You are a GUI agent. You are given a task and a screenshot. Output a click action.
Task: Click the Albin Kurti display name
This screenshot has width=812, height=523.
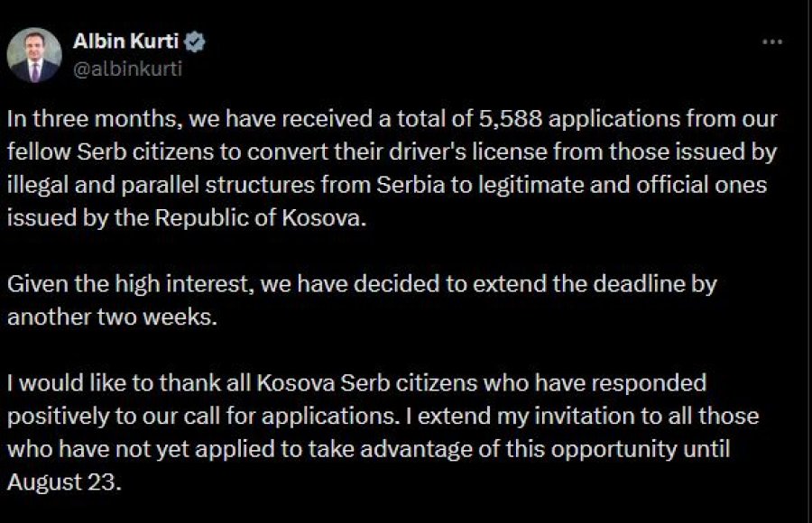click(125, 41)
